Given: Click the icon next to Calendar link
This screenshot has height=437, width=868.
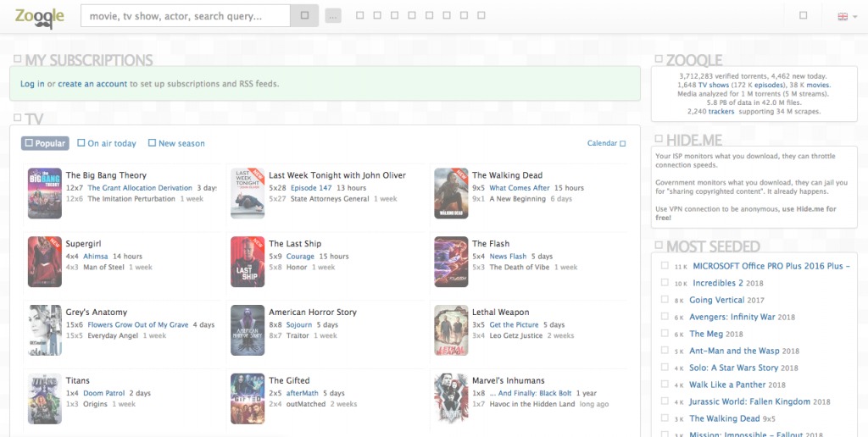Looking at the screenshot, I should tap(623, 144).
